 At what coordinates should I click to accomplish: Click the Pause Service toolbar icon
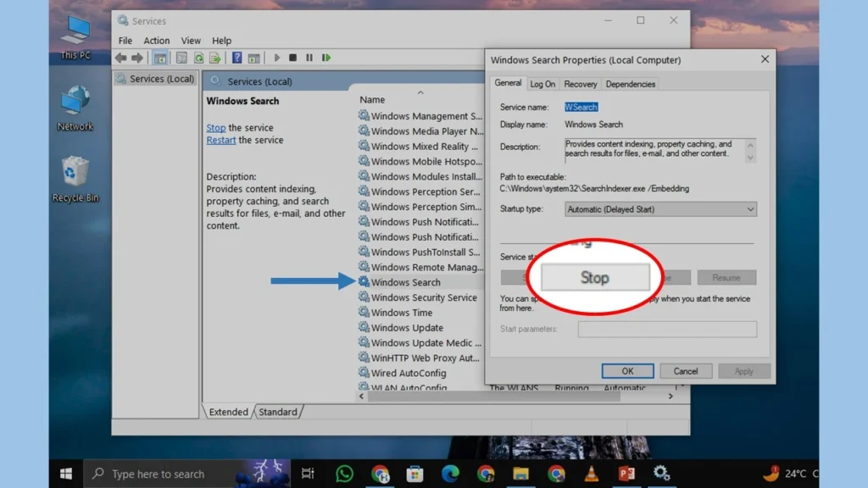(309, 58)
